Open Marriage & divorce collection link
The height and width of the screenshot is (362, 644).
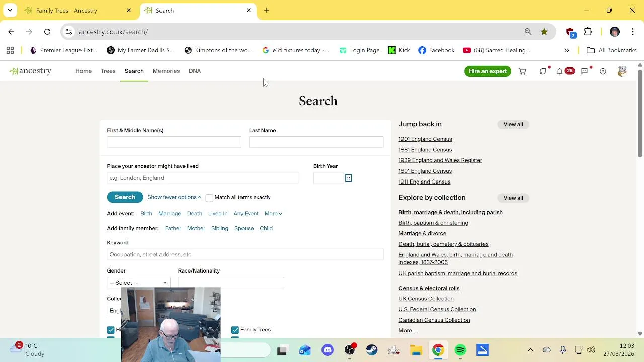coord(422,234)
